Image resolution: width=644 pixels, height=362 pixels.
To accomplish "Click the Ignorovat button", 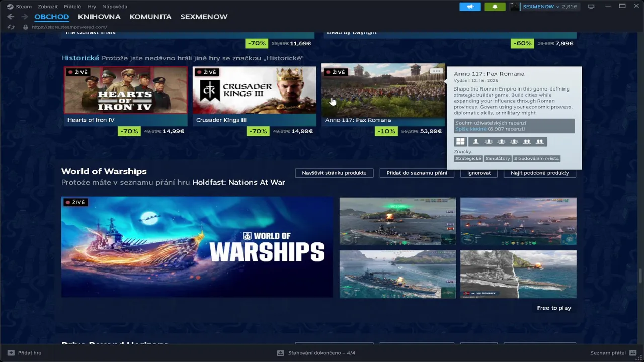I will (x=479, y=173).
